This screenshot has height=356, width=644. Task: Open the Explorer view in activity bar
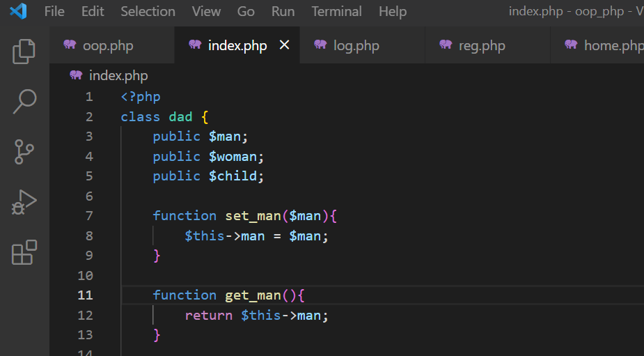(24, 52)
